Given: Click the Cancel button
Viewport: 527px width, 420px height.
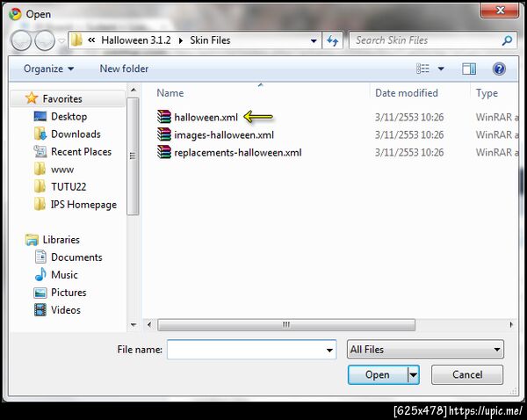Looking at the screenshot, I should tap(467, 374).
